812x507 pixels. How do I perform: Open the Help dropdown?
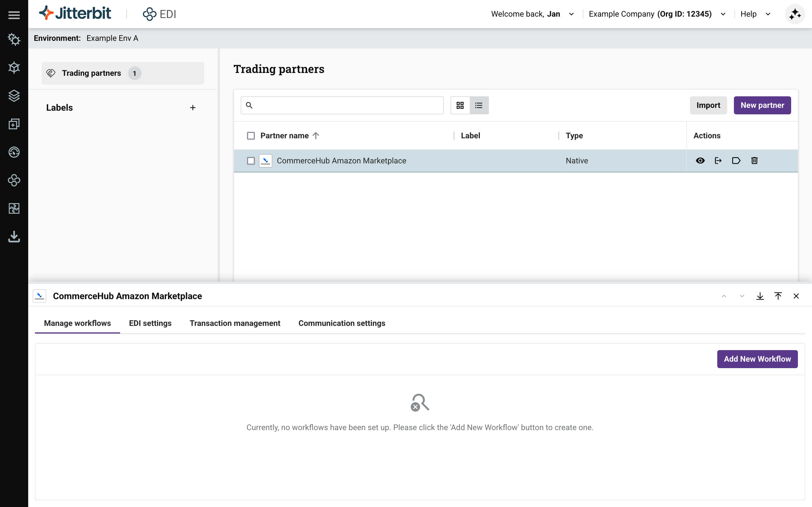click(x=768, y=14)
